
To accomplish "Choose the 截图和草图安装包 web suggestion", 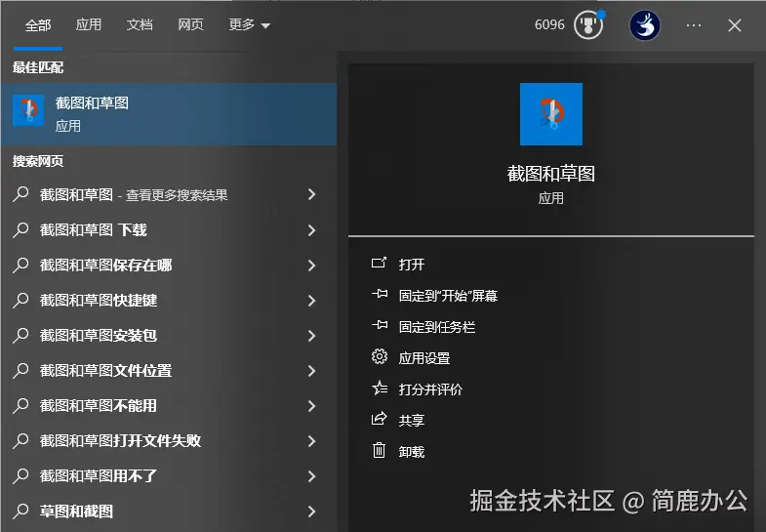I will coord(169,336).
